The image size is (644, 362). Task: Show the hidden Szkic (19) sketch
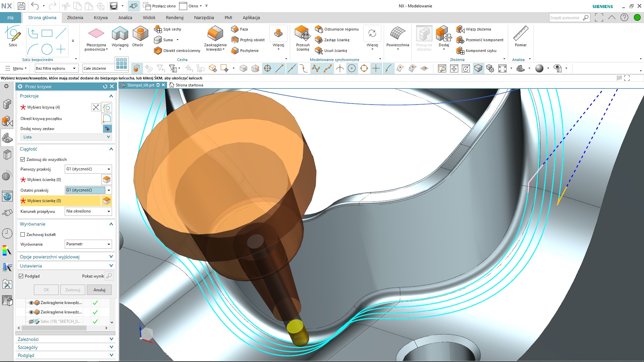31,321
